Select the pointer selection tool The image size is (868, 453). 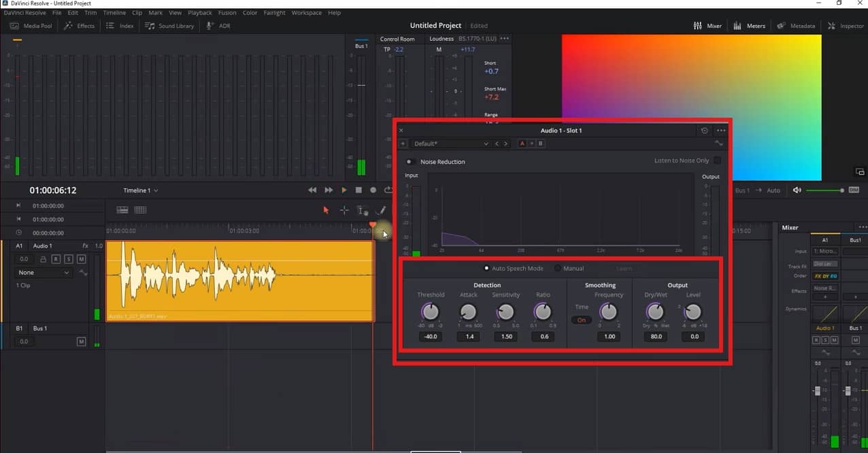326,210
